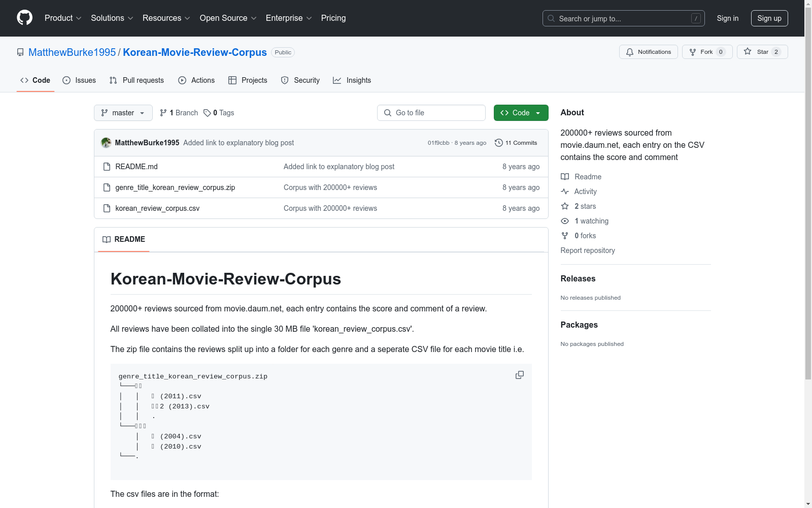Expand the master branch selector

123,113
